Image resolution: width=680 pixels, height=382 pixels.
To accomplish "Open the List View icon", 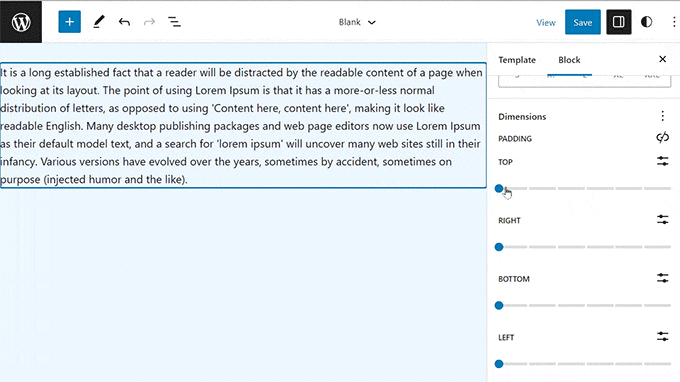I will pyautogui.click(x=174, y=22).
